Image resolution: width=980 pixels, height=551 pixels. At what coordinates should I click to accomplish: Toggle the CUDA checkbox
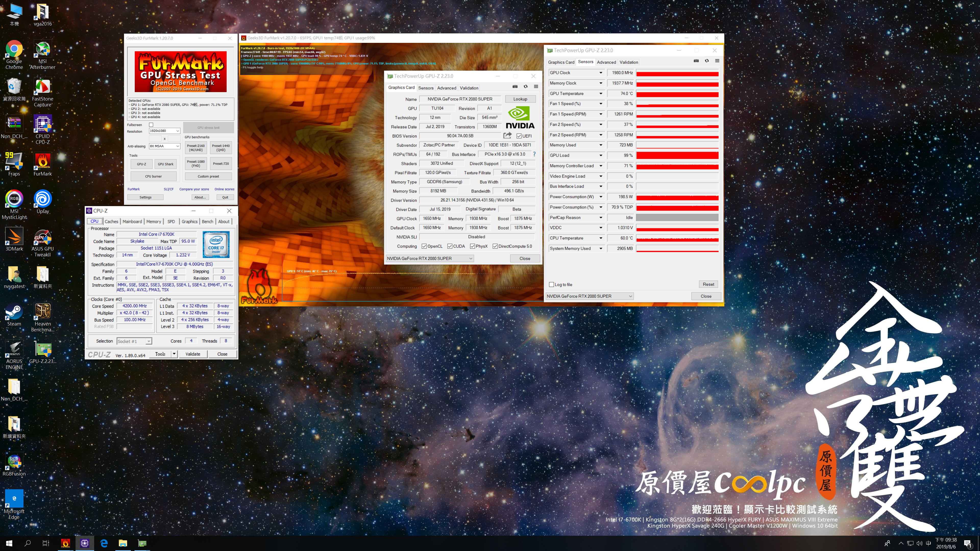click(x=450, y=246)
